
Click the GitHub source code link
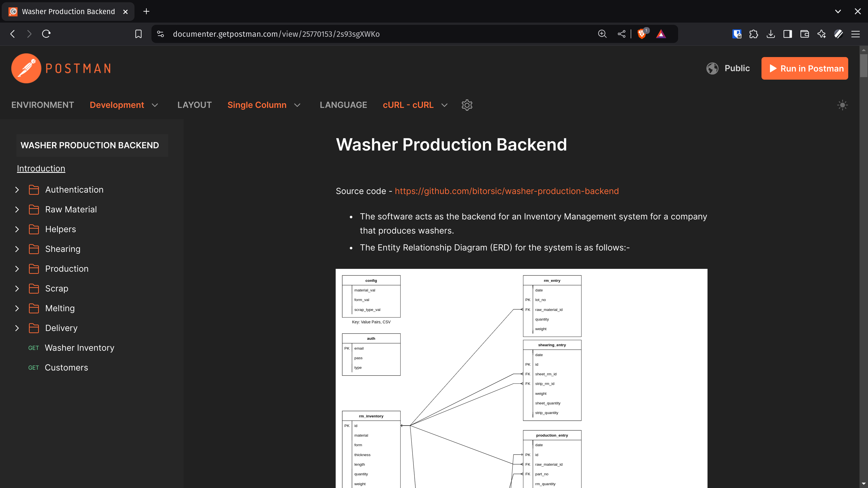tap(507, 191)
